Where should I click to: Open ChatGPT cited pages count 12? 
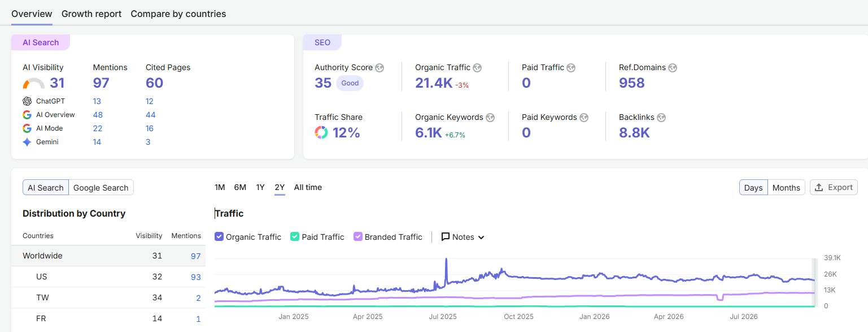pyautogui.click(x=150, y=101)
